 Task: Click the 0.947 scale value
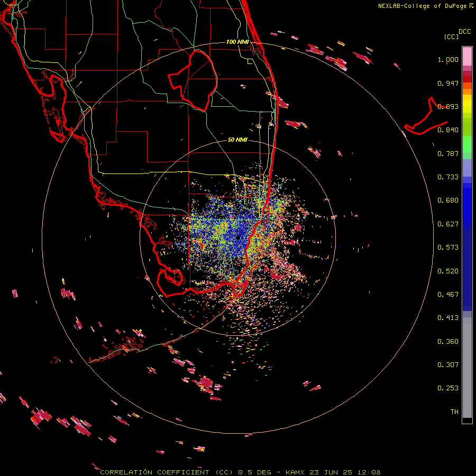[x=448, y=83]
